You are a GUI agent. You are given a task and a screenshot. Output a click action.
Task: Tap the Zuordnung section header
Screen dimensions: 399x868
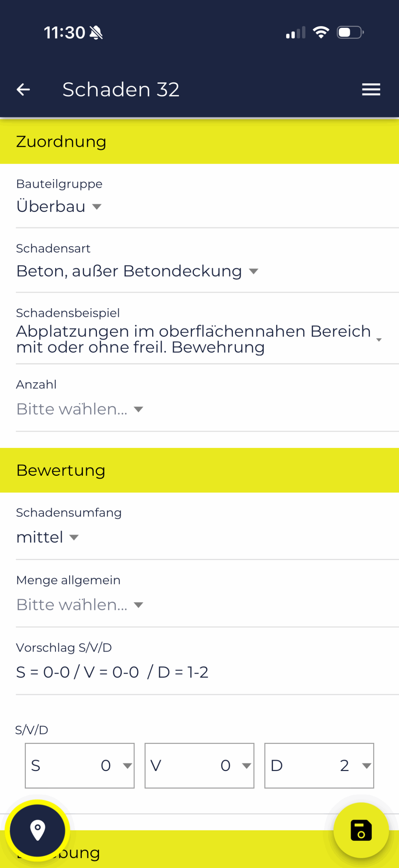click(61, 141)
